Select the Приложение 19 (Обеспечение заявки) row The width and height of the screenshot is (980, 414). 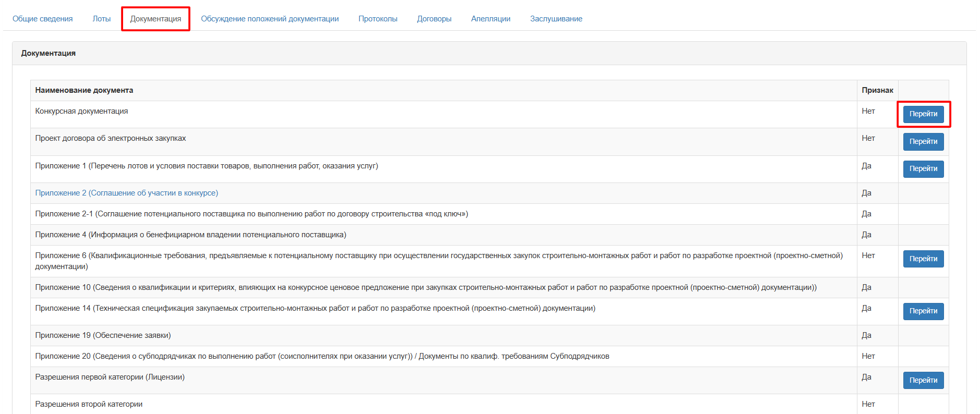pos(103,335)
